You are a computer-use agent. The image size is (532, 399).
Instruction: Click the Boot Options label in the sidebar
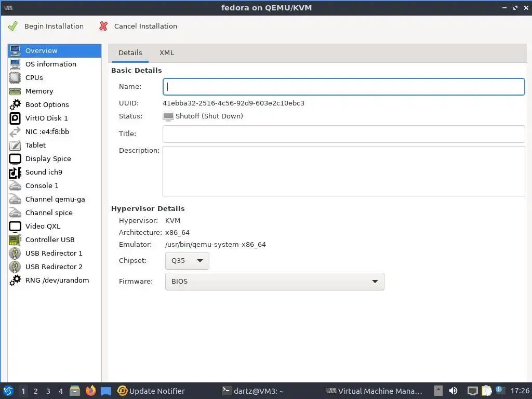click(x=47, y=105)
